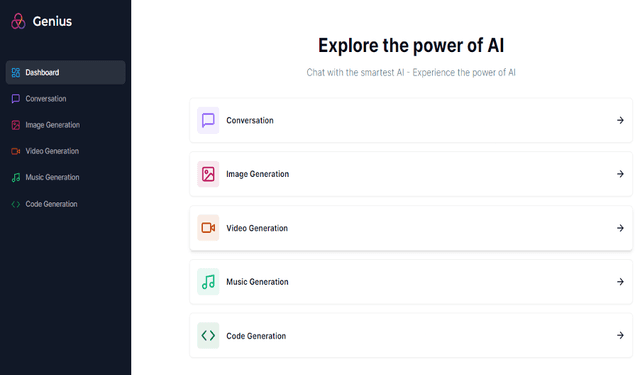Viewport: 640px width, 375px height.
Task: Click the Image Generation card's picture icon
Action: pyautogui.click(x=208, y=174)
